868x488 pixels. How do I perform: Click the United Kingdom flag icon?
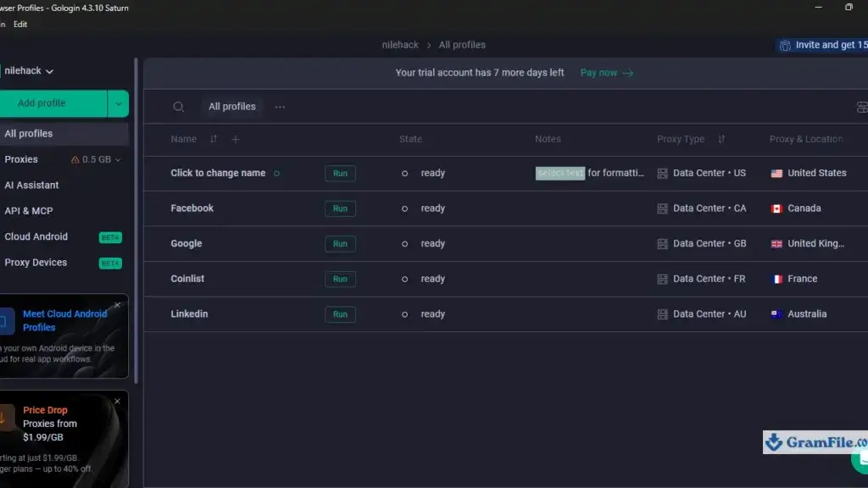[776, 244]
